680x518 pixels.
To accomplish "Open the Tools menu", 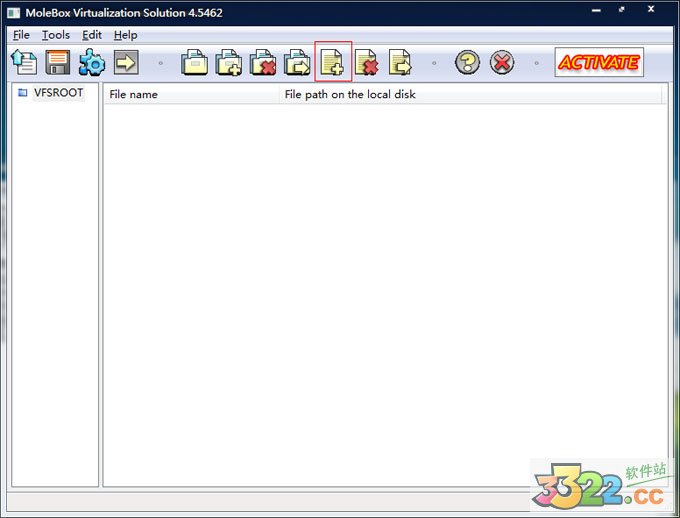I will (x=56, y=35).
